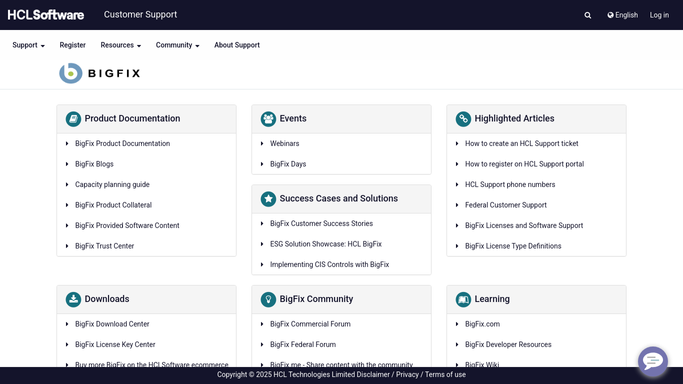Viewport: 683px width, 384px height.
Task: Click the Success Cases and Solutions heading
Action: pos(338,199)
